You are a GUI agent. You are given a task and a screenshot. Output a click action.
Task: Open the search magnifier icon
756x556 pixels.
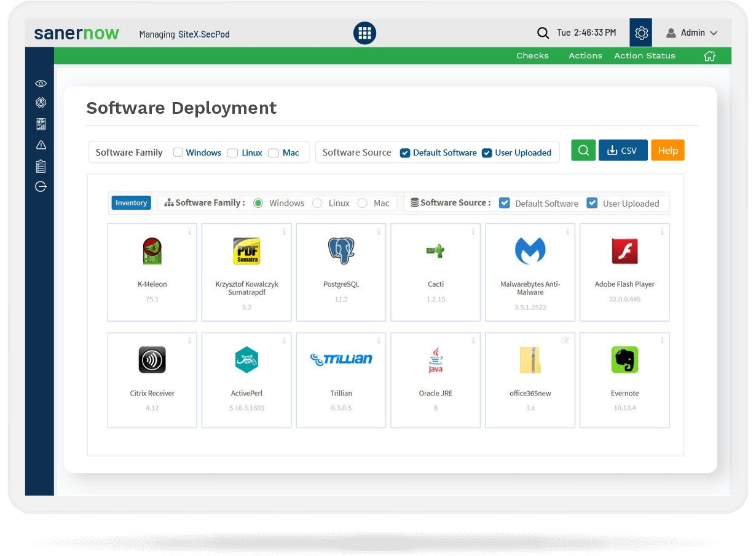(543, 33)
